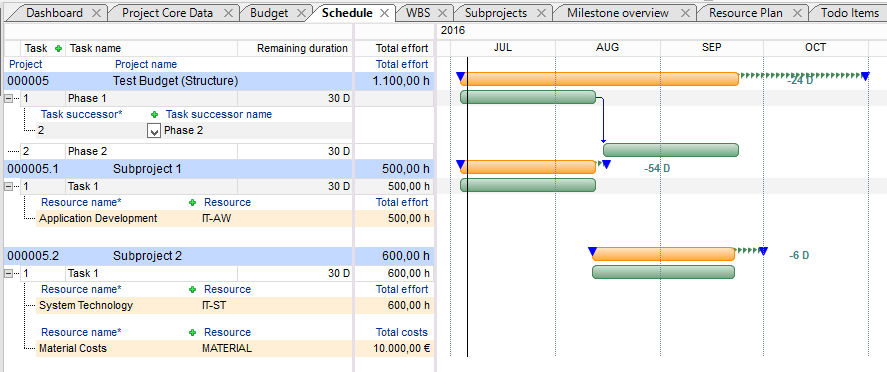Click the -6 D float label

799,256
